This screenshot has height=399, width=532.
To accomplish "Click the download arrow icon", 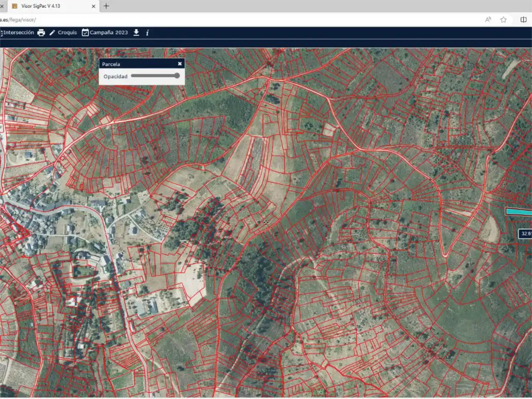I will (x=136, y=33).
